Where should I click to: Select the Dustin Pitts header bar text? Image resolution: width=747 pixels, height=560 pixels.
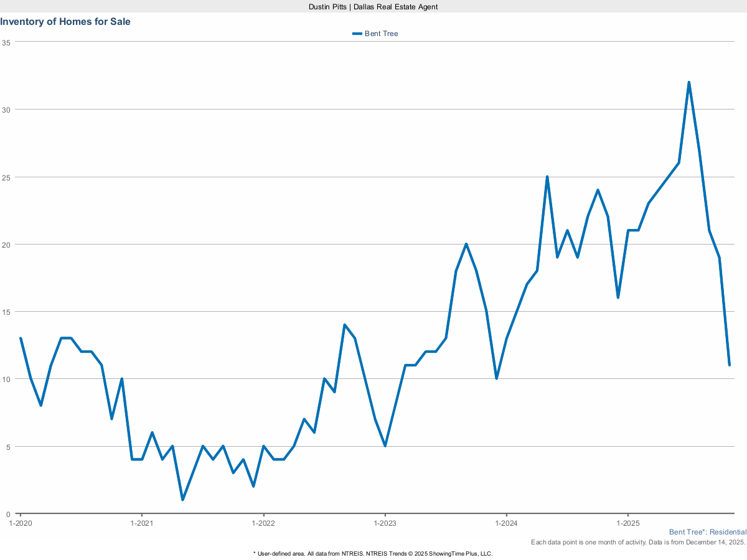[x=374, y=6]
